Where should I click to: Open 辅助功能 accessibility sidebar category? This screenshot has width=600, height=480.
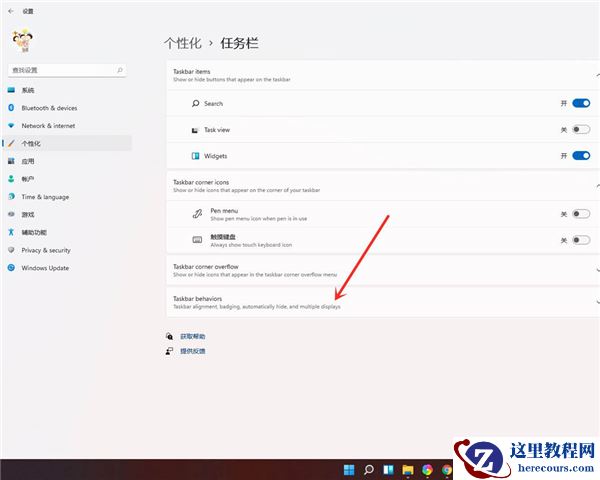coord(67,232)
